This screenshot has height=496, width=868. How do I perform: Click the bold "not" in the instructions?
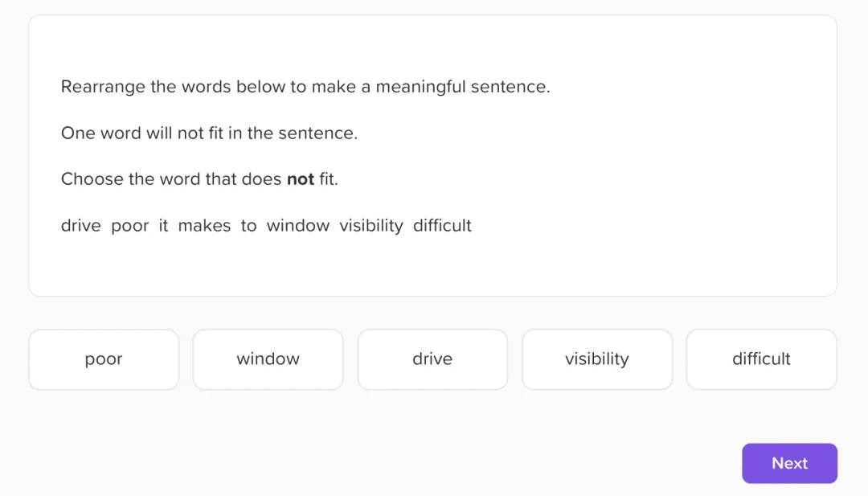click(301, 179)
